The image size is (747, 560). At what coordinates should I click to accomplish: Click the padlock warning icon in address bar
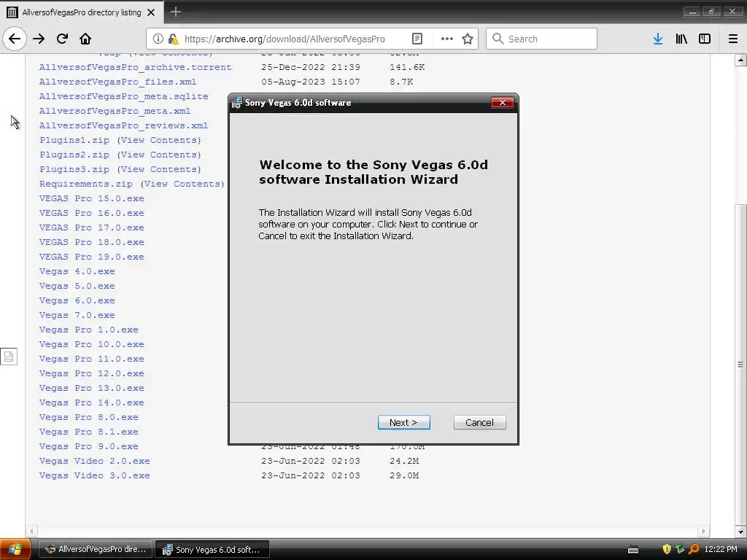[174, 39]
